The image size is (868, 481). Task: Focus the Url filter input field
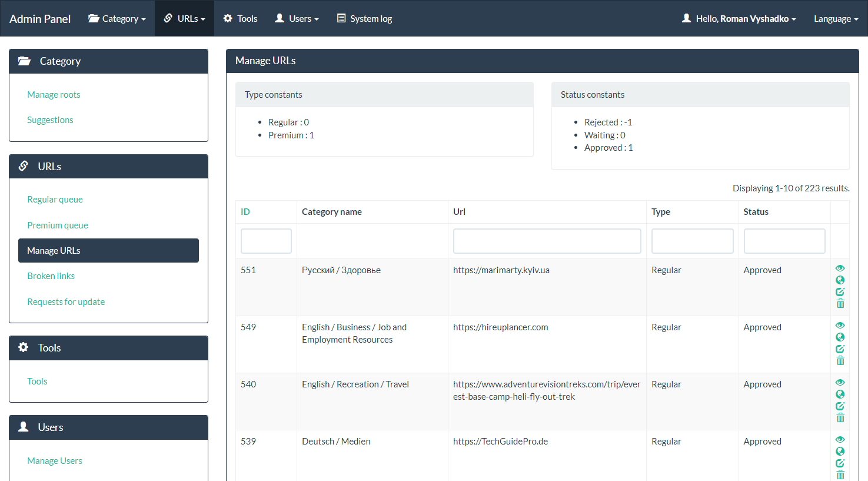547,241
